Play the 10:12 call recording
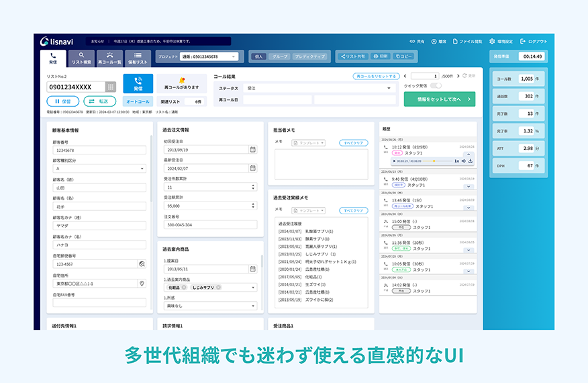Image resolution: width=588 pixels, height=383 pixels. click(393, 161)
